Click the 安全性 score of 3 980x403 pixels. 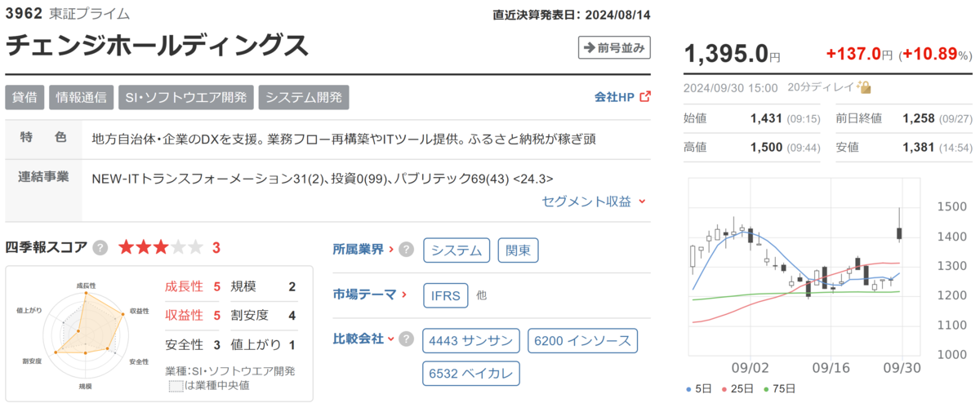pyautogui.click(x=217, y=344)
